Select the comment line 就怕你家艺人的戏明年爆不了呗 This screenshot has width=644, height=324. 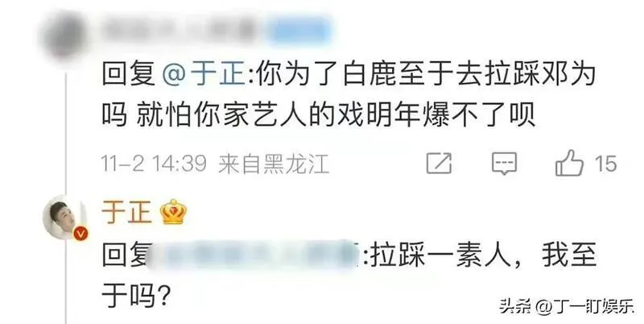coord(336,114)
